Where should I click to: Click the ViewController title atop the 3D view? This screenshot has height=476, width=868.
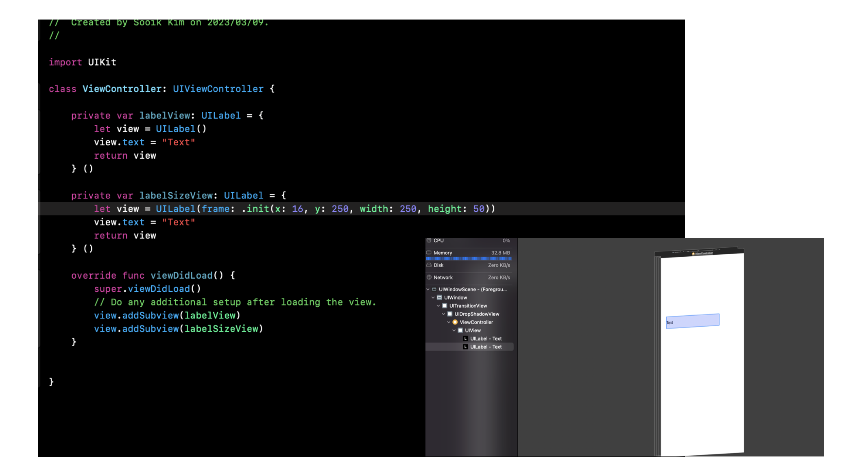[x=703, y=253]
